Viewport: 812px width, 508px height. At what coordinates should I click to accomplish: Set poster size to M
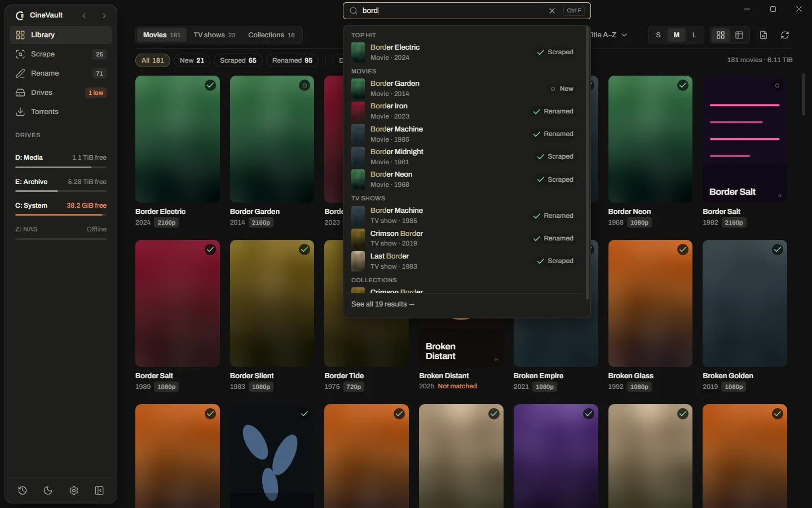(677, 35)
